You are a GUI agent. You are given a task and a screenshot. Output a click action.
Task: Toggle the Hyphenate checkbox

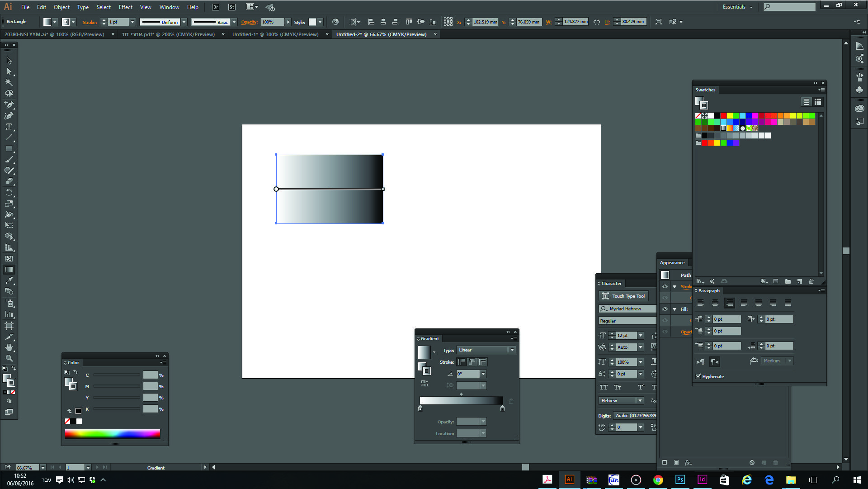(x=698, y=376)
